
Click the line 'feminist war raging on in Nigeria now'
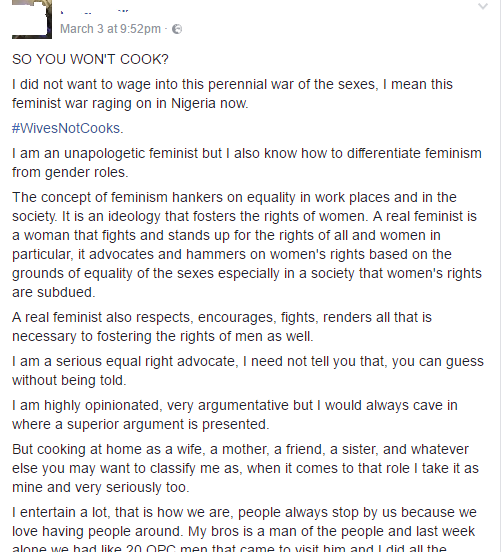coord(130,104)
